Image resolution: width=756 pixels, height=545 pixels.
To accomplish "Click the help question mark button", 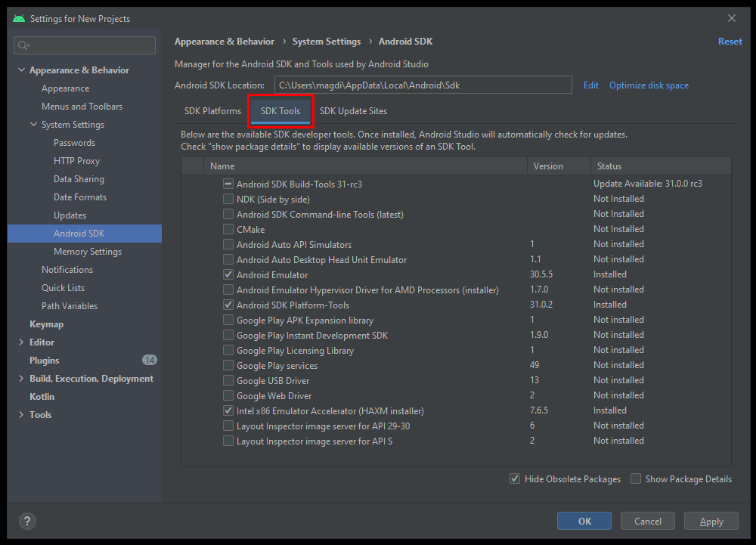I will coord(27,521).
